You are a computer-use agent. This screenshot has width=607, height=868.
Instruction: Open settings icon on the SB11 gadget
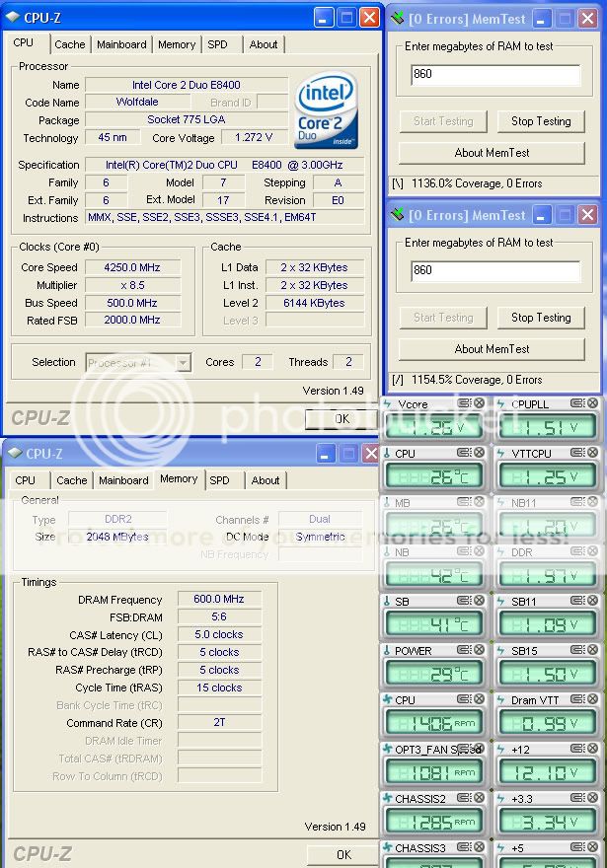tap(577, 600)
